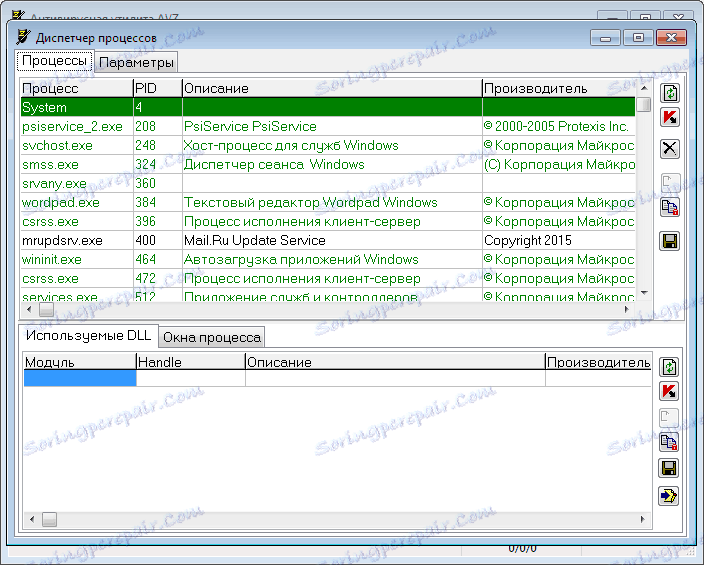The height and width of the screenshot is (565, 704).
Task: Click the Описание header of the DLL table
Action: click(395, 362)
